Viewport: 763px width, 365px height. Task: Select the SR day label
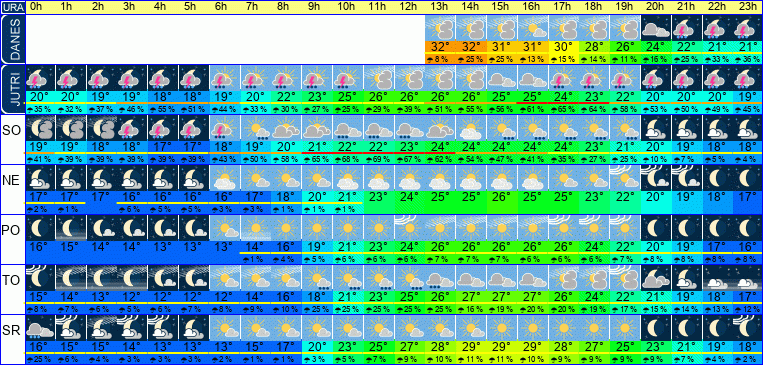[11, 330]
